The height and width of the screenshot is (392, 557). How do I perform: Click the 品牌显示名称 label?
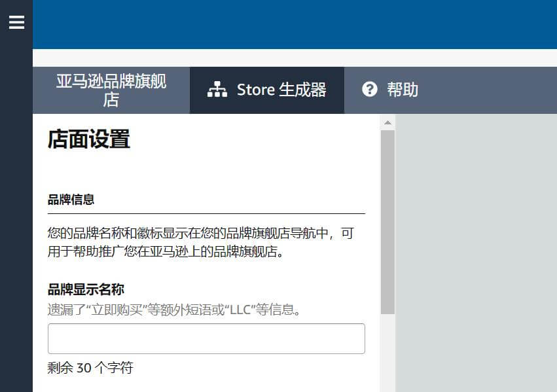86,289
